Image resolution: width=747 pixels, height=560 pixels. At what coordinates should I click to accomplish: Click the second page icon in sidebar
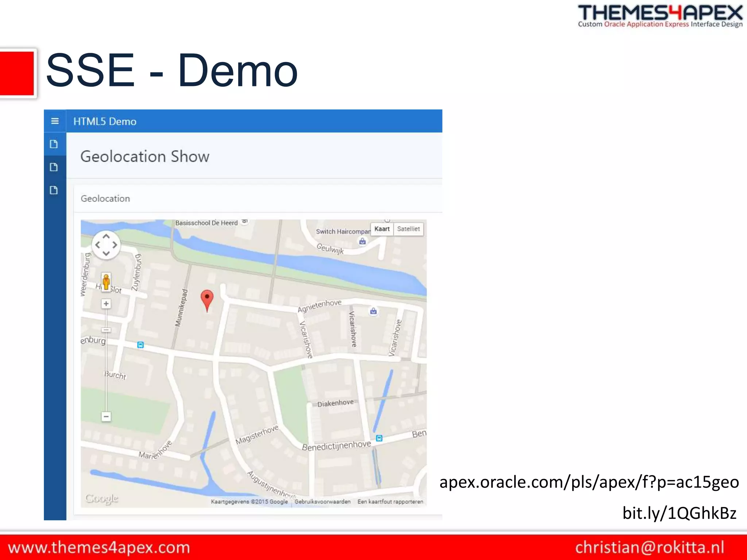54,167
